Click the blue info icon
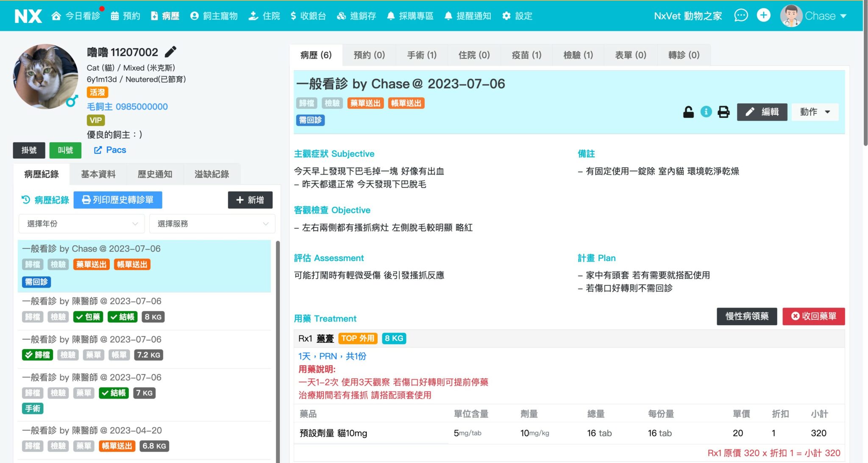 tap(706, 112)
